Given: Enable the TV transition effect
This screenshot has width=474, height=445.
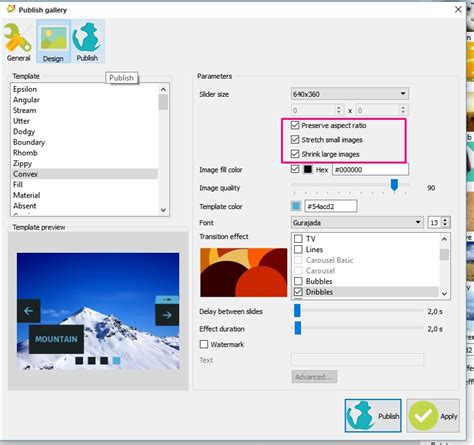Looking at the screenshot, I should 298,239.
